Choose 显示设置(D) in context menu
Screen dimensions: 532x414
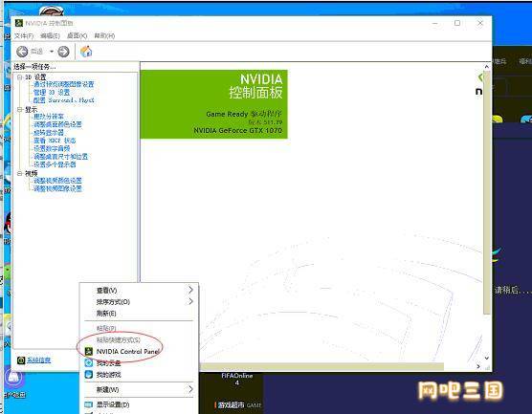(x=139, y=404)
